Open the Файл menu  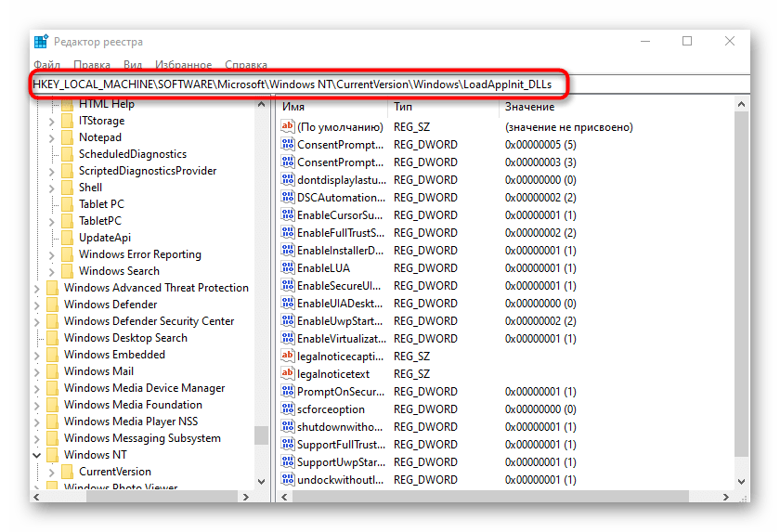46,65
